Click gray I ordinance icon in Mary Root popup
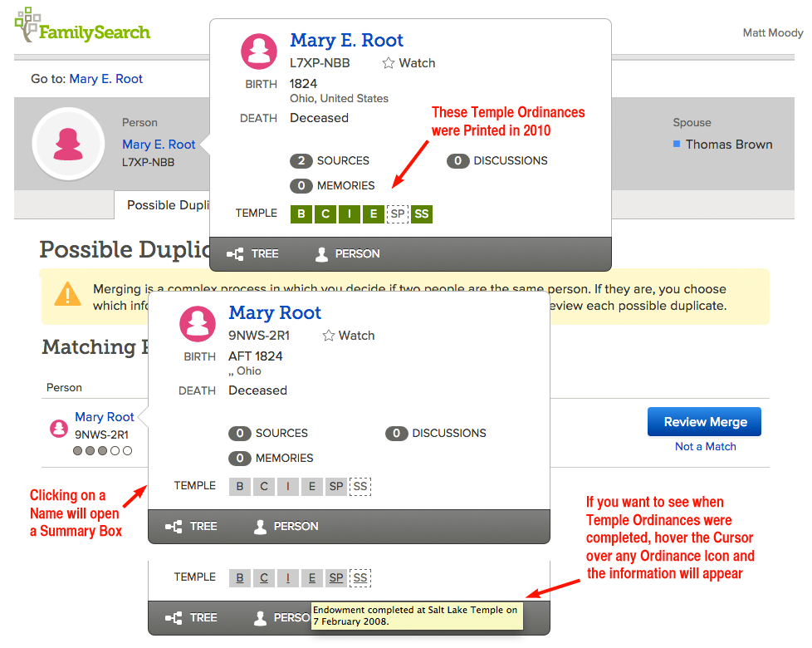 click(288, 486)
